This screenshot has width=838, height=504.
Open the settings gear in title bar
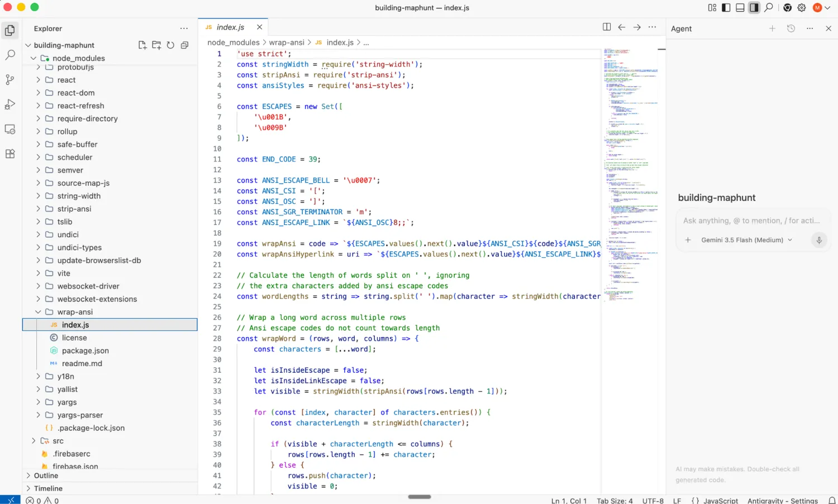[x=802, y=7]
